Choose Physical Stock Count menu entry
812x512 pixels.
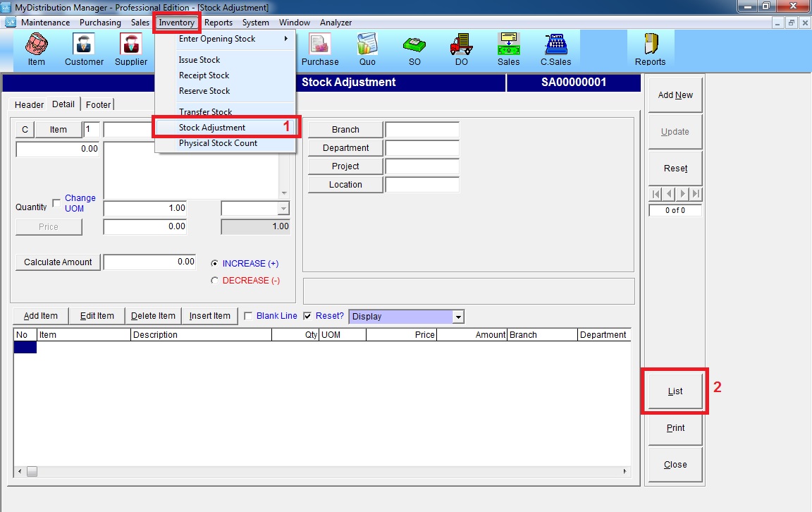(218, 143)
